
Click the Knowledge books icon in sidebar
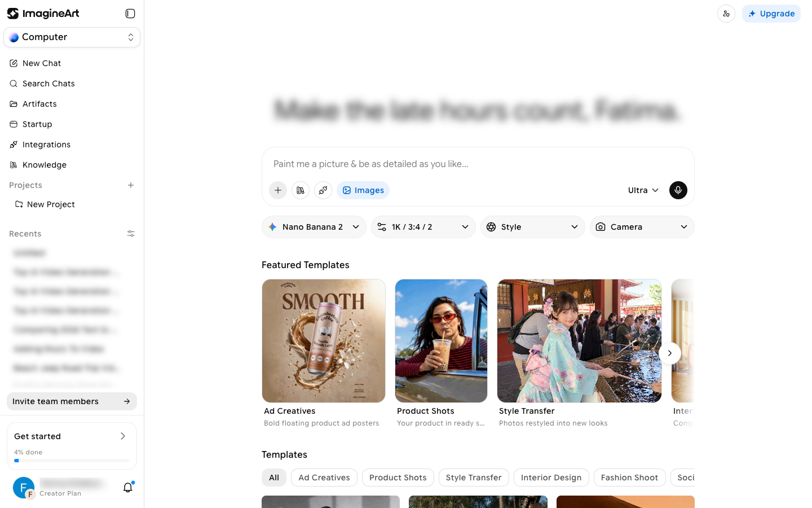[x=14, y=165]
